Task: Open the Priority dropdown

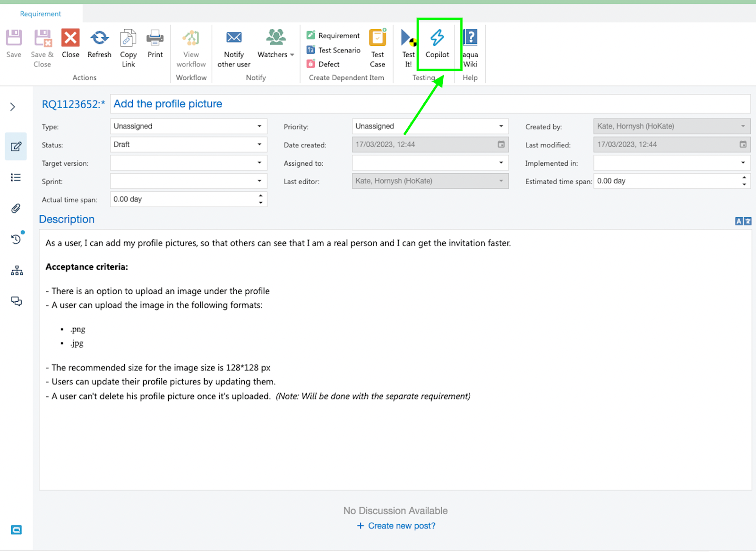Action: coord(430,126)
